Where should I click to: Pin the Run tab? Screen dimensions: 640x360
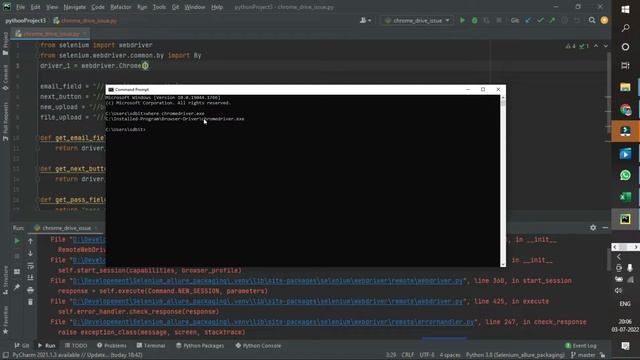(x=17, y=287)
